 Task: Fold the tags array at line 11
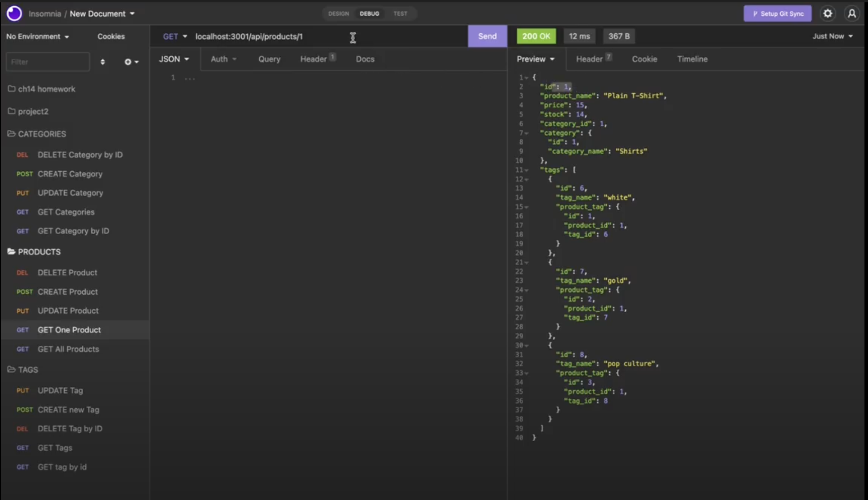pos(527,170)
